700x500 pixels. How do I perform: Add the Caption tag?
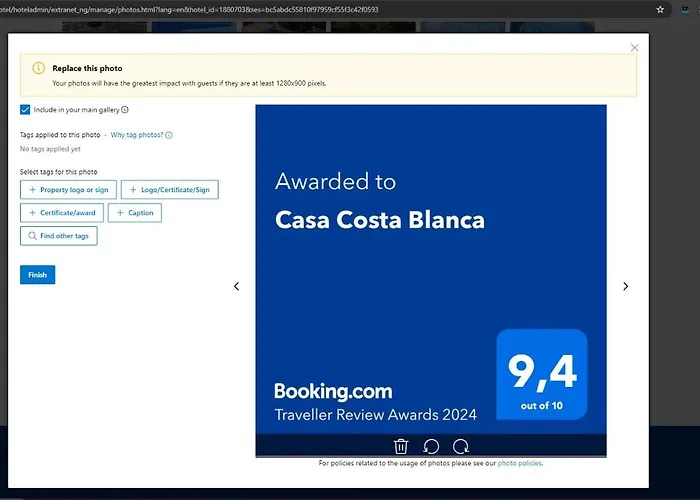[135, 213]
